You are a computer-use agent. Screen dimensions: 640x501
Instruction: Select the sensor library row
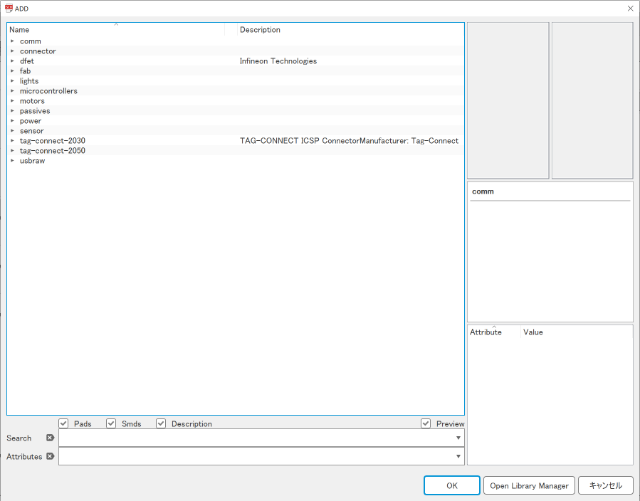(x=235, y=131)
